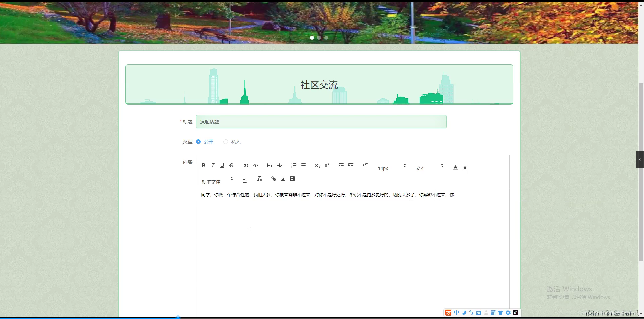The image size is (644, 319).
Task: Apply Heading 2 style
Action: (x=279, y=165)
